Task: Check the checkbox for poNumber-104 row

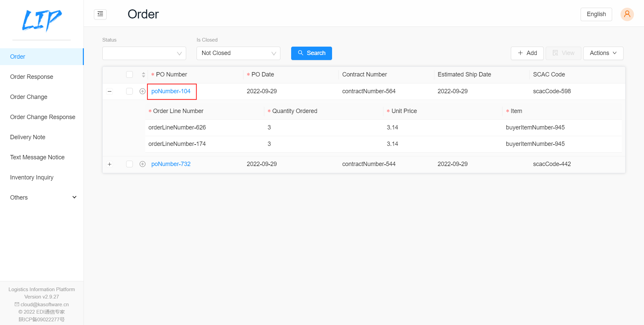Action: (129, 91)
